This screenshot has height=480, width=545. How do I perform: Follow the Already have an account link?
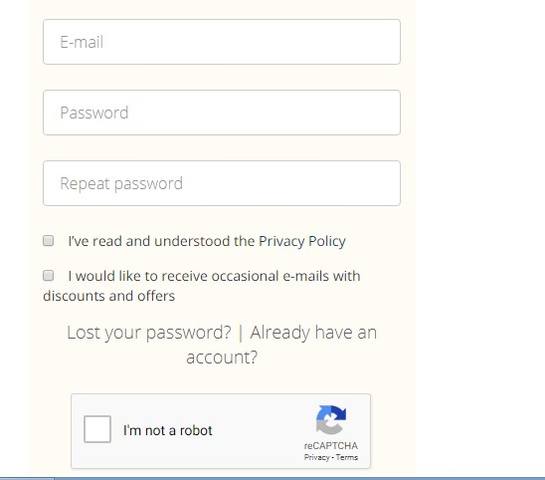click(282, 345)
